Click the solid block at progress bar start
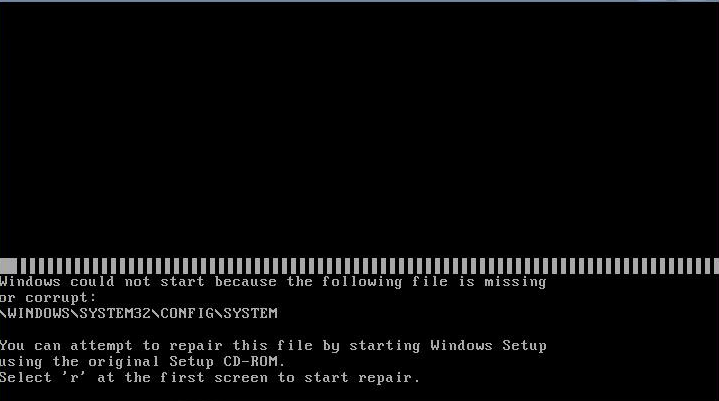 pyautogui.click(x=8, y=266)
